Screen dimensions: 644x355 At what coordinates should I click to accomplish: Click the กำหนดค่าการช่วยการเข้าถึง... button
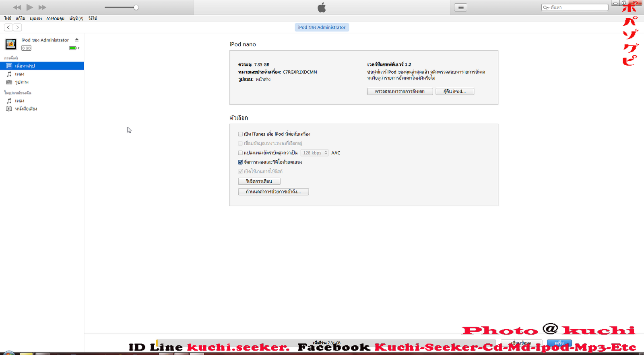coord(273,192)
